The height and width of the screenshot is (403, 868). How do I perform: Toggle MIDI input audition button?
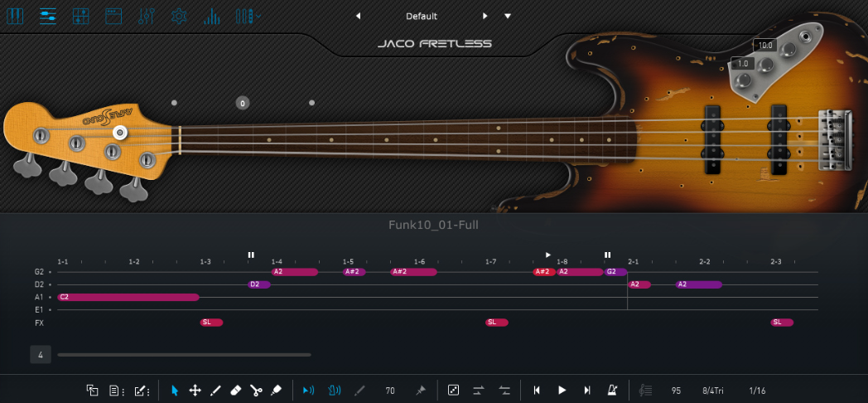click(x=333, y=391)
